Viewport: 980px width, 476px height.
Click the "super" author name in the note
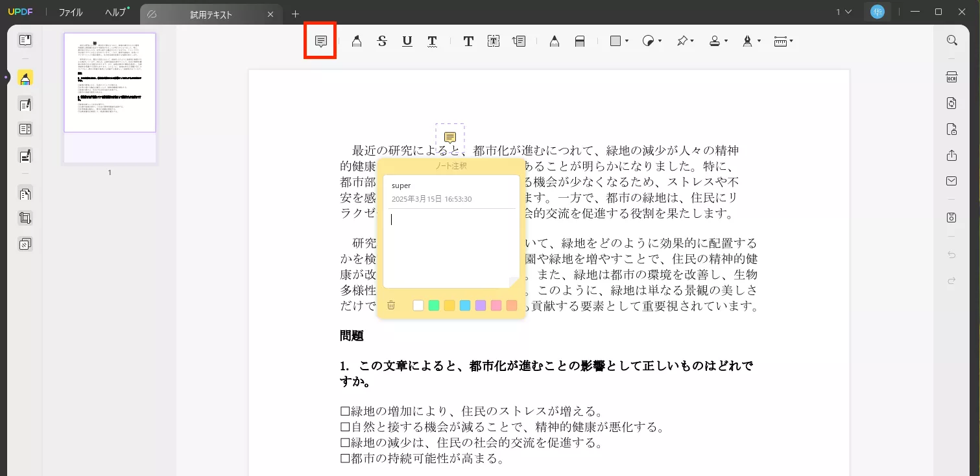point(401,185)
